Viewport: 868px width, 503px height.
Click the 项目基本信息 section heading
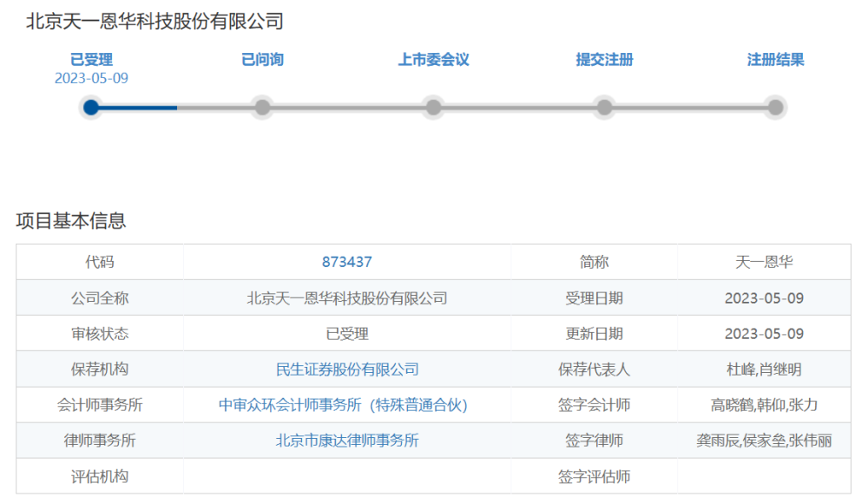(71, 221)
